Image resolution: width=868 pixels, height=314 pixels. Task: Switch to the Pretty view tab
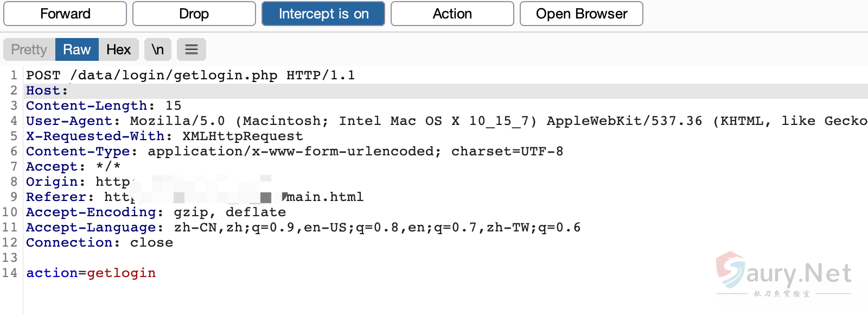click(29, 49)
